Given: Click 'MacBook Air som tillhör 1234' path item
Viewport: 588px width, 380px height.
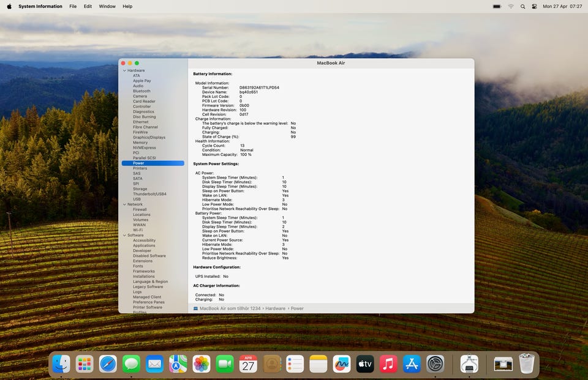Looking at the screenshot, I should (x=230, y=308).
